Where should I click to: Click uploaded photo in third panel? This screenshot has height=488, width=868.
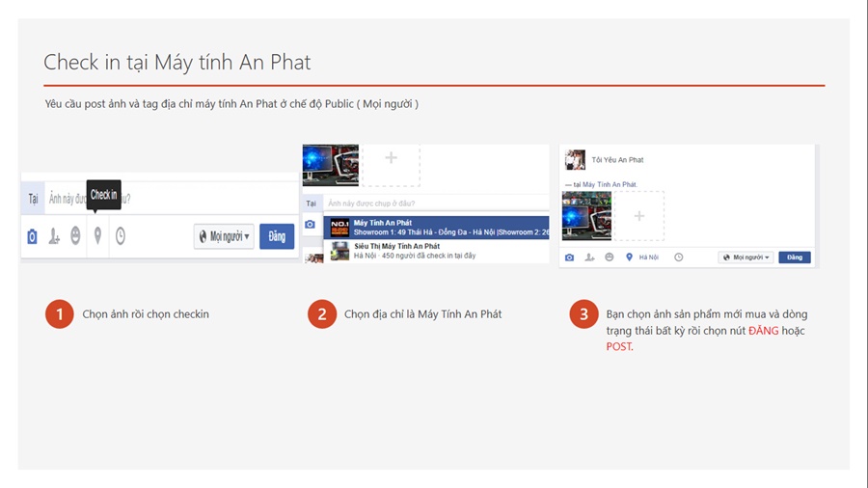click(x=586, y=216)
